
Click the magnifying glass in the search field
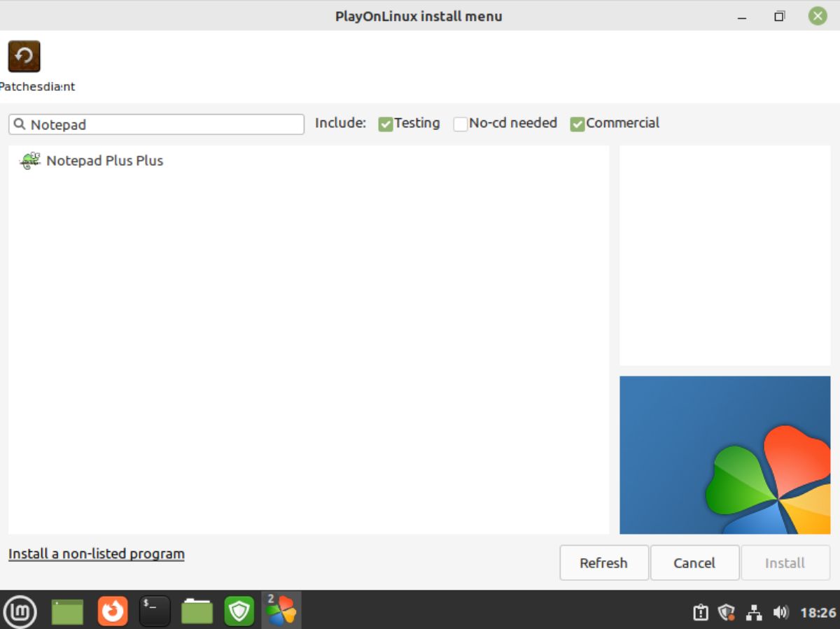pos(20,125)
